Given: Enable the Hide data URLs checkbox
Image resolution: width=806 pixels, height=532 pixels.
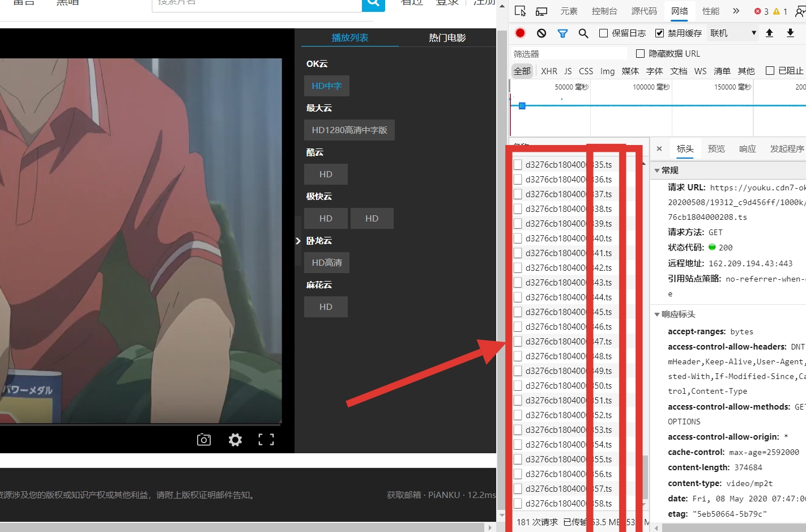Looking at the screenshot, I should [x=640, y=54].
